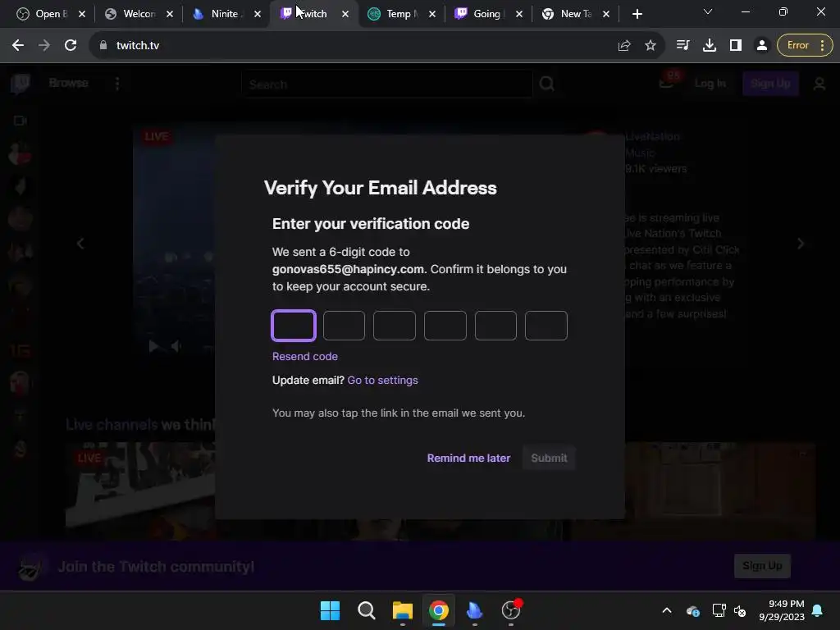The width and height of the screenshot is (840, 630).
Task: Click the cloud sync tray icon
Action: point(692,610)
